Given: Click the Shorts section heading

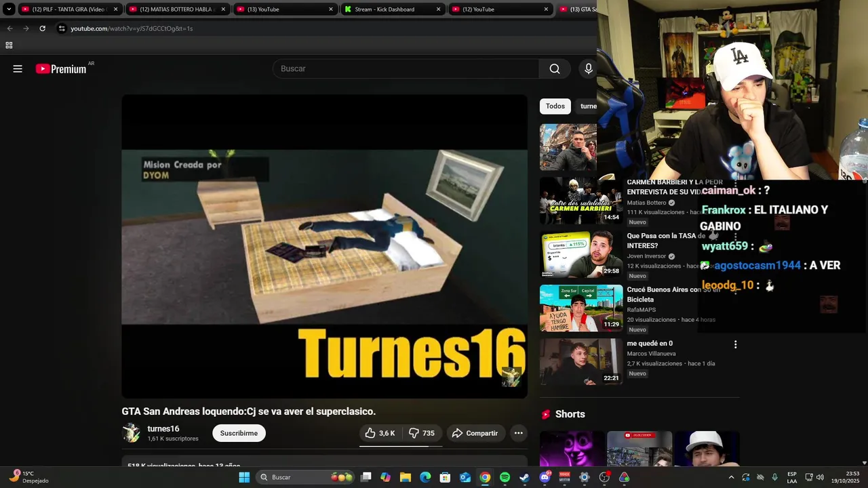Looking at the screenshot, I should point(570,414).
